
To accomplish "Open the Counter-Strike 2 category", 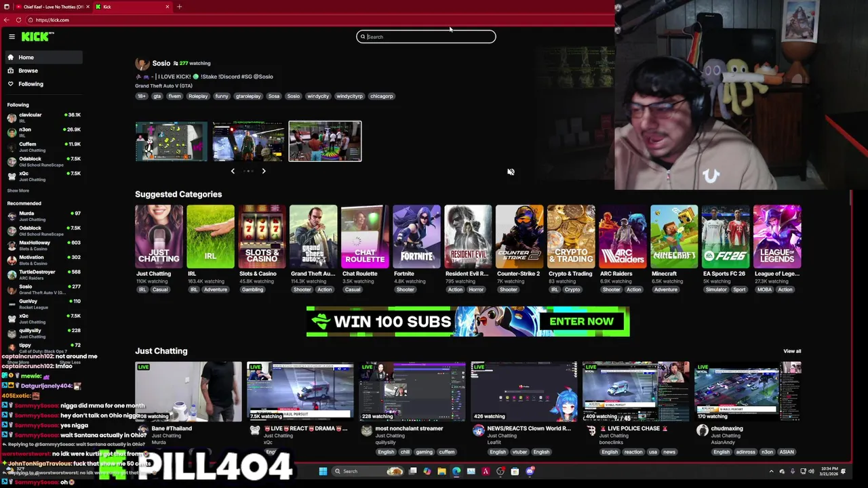I will (519, 237).
